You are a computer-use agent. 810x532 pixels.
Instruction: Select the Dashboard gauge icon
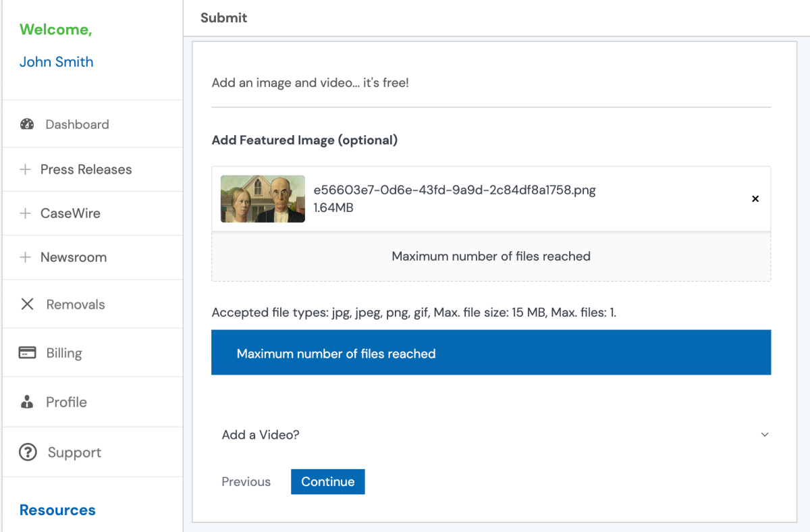27,124
